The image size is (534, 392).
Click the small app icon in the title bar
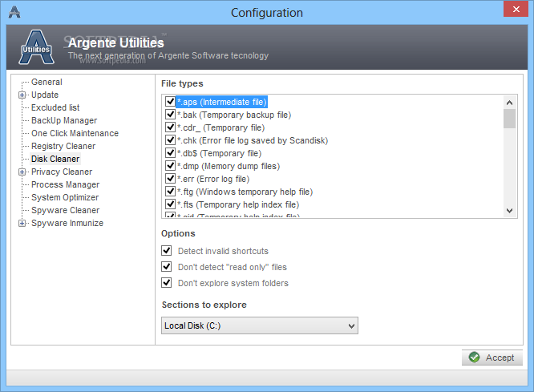(14, 12)
